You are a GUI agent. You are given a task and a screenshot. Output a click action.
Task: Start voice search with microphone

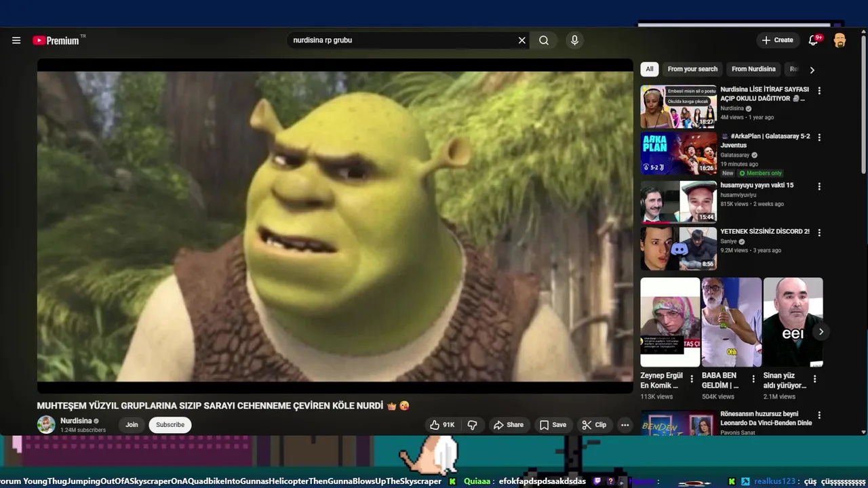pyautogui.click(x=574, y=40)
